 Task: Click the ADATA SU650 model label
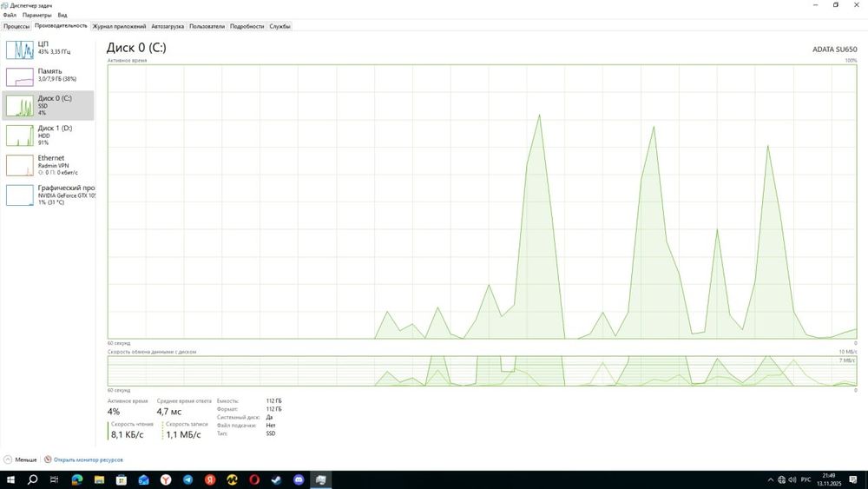834,50
